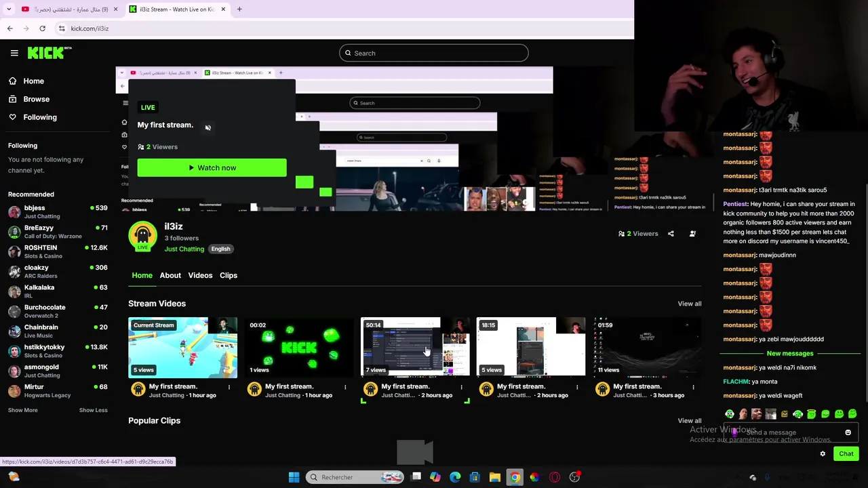The image size is (868, 488).
Task: Switch to the Clips tab
Action: click(x=228, y=275)
